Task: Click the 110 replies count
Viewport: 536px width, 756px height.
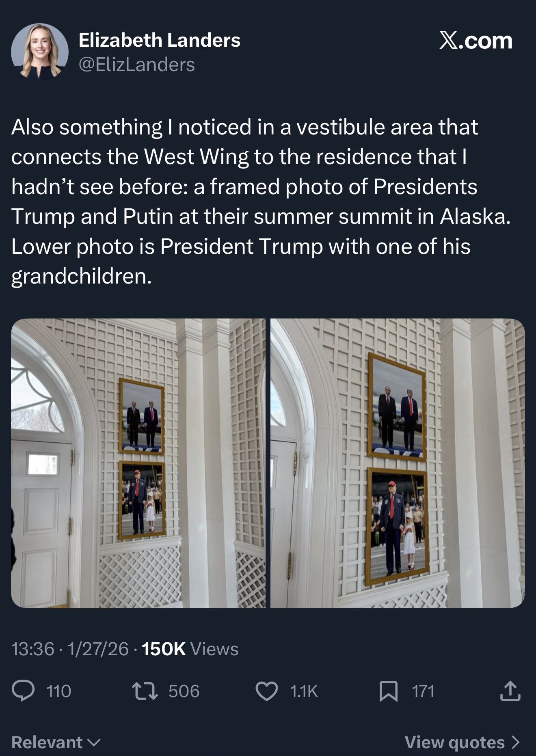Action: pos(59,691)
